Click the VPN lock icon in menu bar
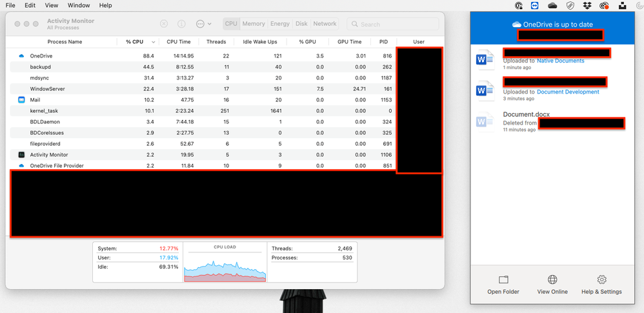Viewport: 644px width, 313px height. click(x=519, y=6)
